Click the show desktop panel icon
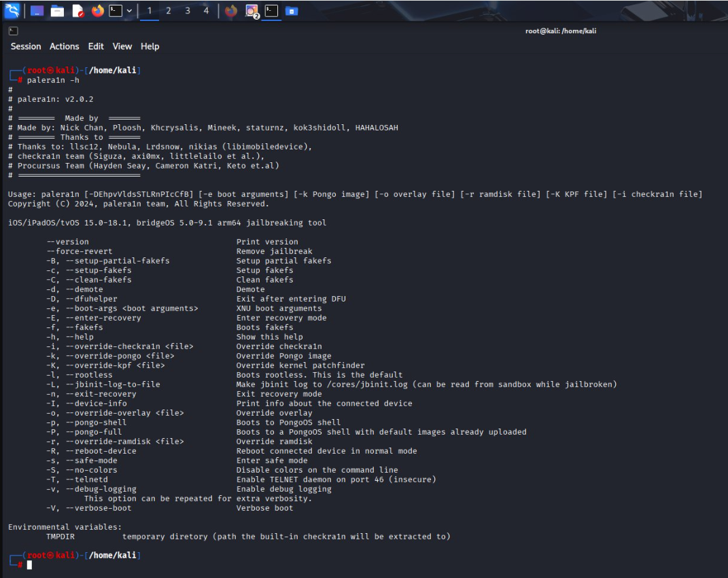The width and height of the screenshot is (728, 578). coord(37,11)
